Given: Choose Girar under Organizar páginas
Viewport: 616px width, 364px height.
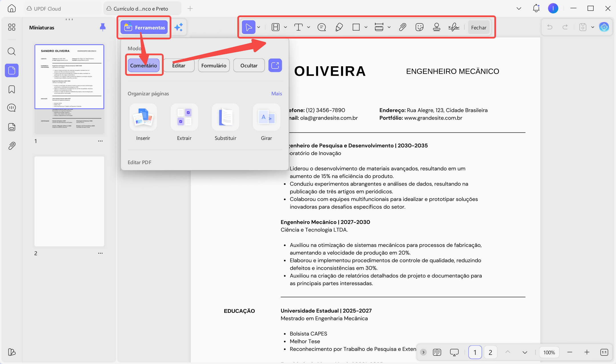Looking at the screenshot, I should [x=266, y=122].
